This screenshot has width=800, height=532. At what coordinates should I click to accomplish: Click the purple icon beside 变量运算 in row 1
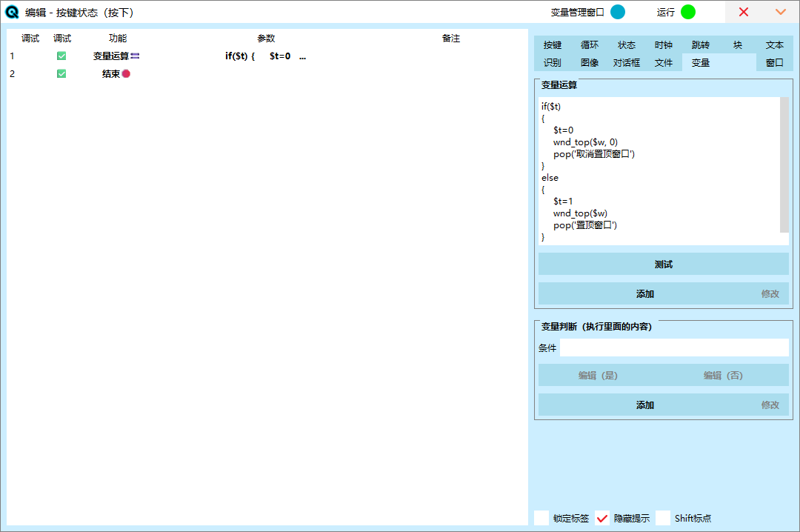pyautogui.click(x=136, y=56)
